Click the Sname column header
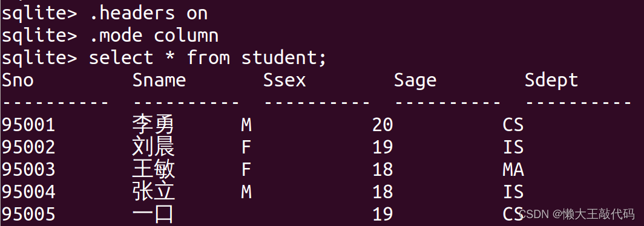644x226 pixels. click(x=159, y=80)
